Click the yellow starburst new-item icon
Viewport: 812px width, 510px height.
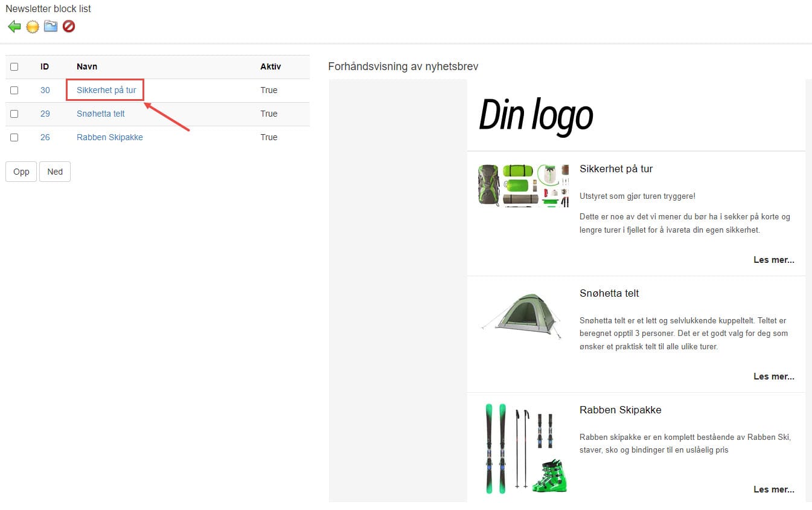coord(33,27)
